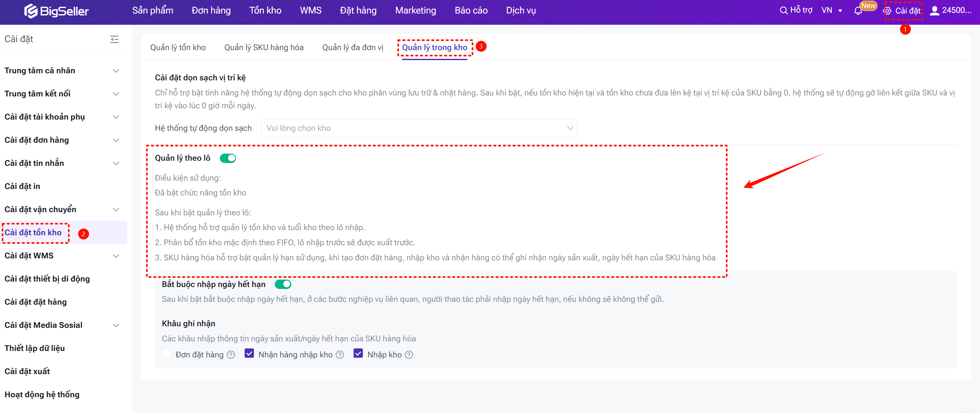980x413 pixels.
Task: Uncheck the Nhận hàng nhập kho checkbox
Action: (x=249, y=354)
